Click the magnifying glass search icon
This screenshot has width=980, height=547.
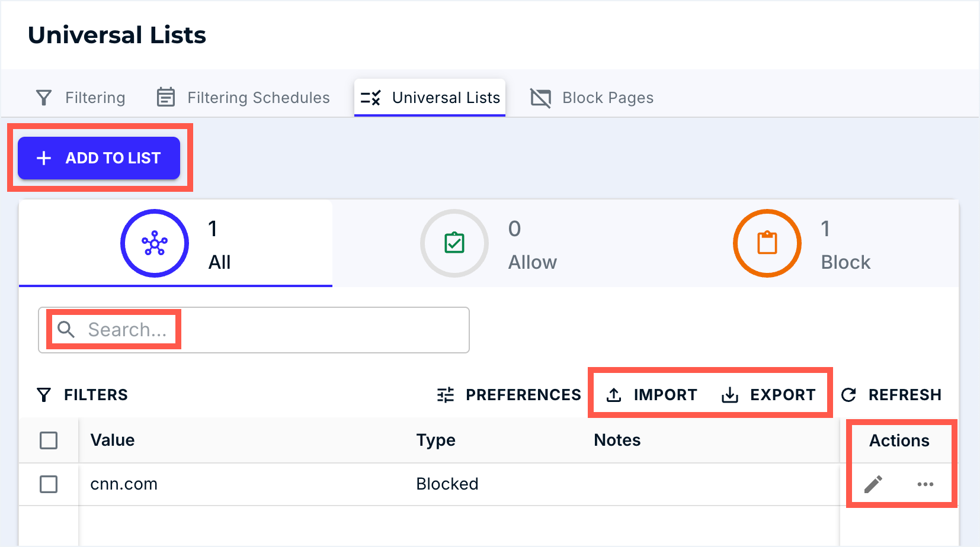(66, 330)
